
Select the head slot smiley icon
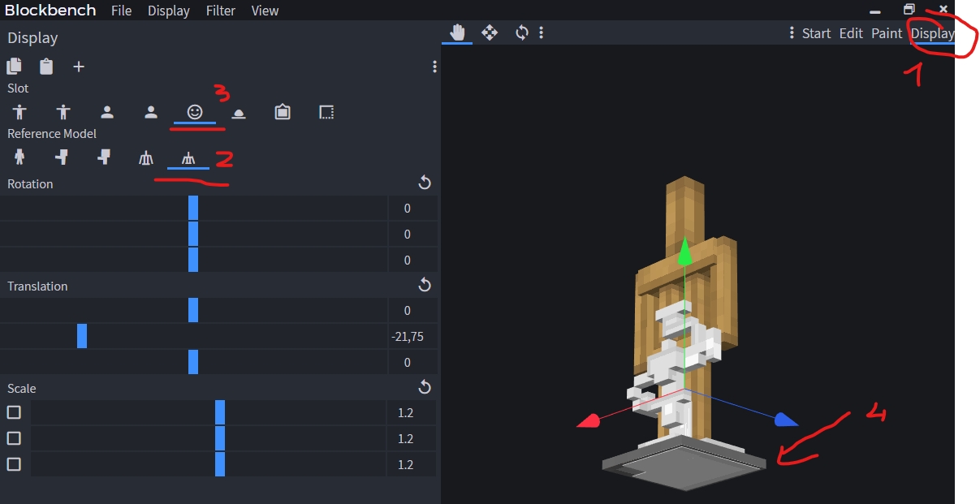[x=195, y=113]
